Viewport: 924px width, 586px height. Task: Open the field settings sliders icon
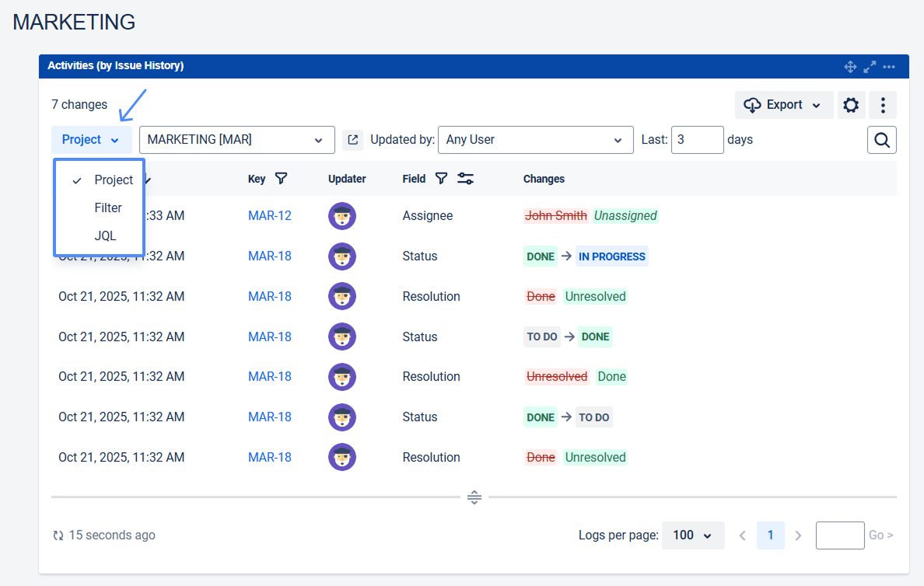(x=465, y=179)
